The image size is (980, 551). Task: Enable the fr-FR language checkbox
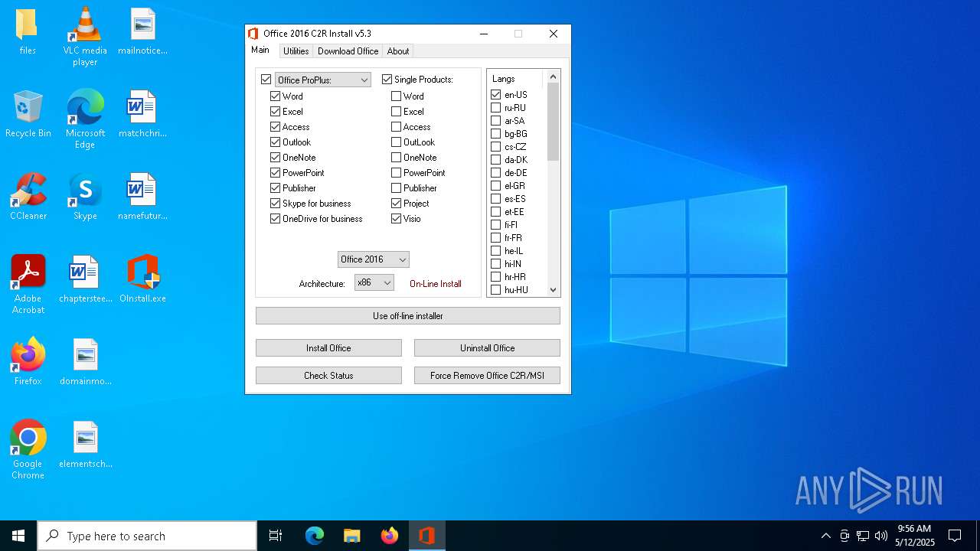[496, 238]
